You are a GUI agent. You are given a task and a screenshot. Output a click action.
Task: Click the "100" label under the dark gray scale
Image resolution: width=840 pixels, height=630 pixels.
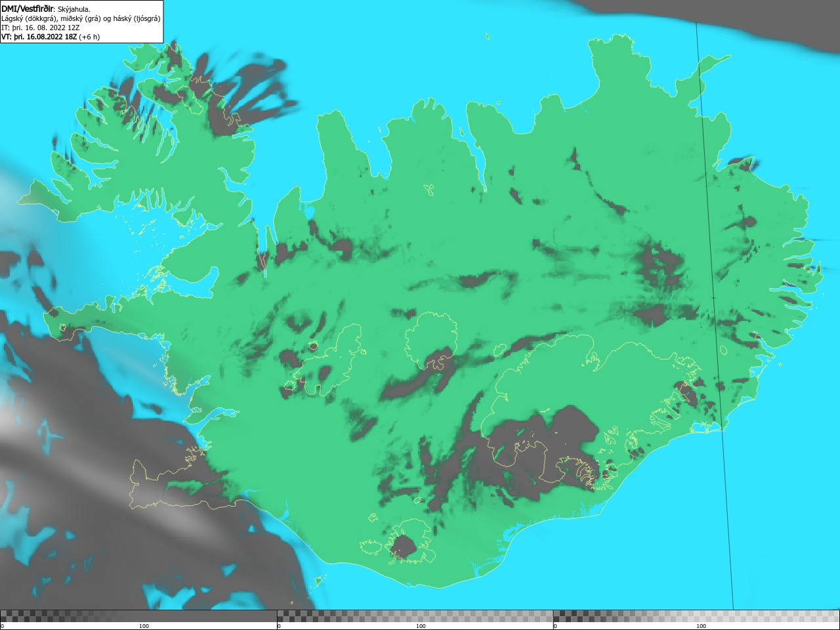(x=144, y=626)
